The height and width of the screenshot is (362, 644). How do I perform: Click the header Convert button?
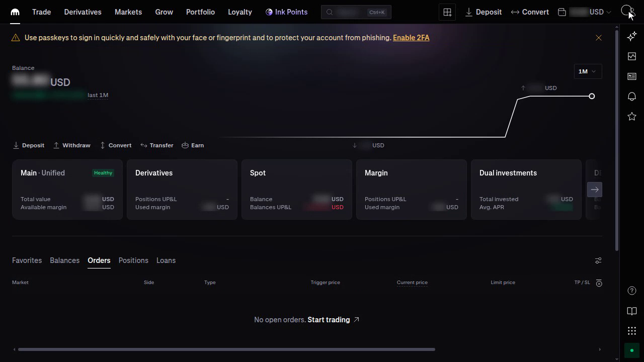tap(530, 12)
